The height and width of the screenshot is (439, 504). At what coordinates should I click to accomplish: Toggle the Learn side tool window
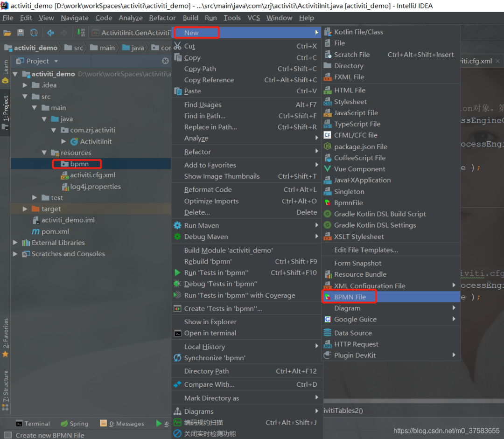point(6,71)
